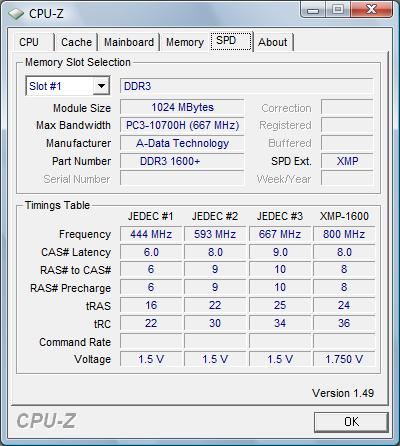
Task: Click the tRAS value 24
Action: (x=344, y=306)
